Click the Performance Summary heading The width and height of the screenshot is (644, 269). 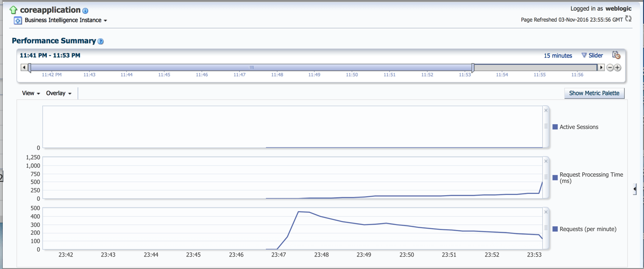pos(54,41)
